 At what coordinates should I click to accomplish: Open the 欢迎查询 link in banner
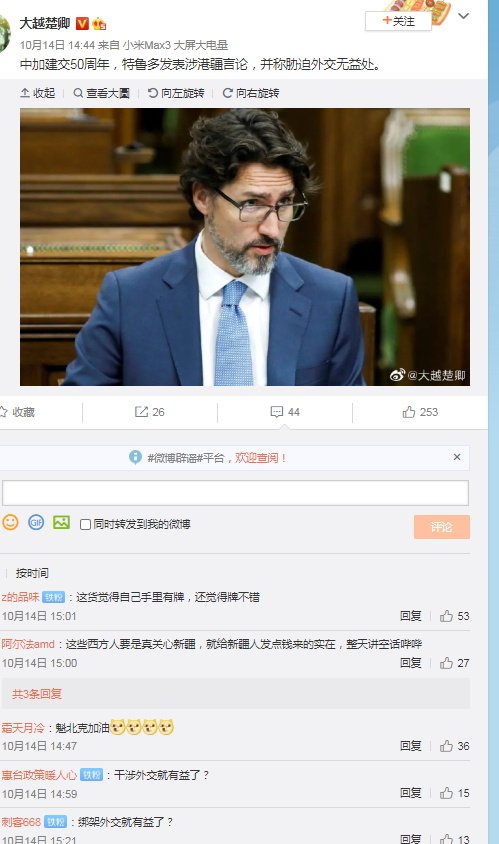coord(261,458)
